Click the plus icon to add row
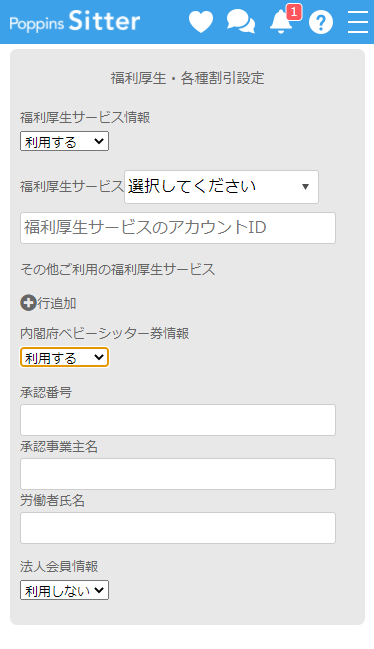 point(28,303)
